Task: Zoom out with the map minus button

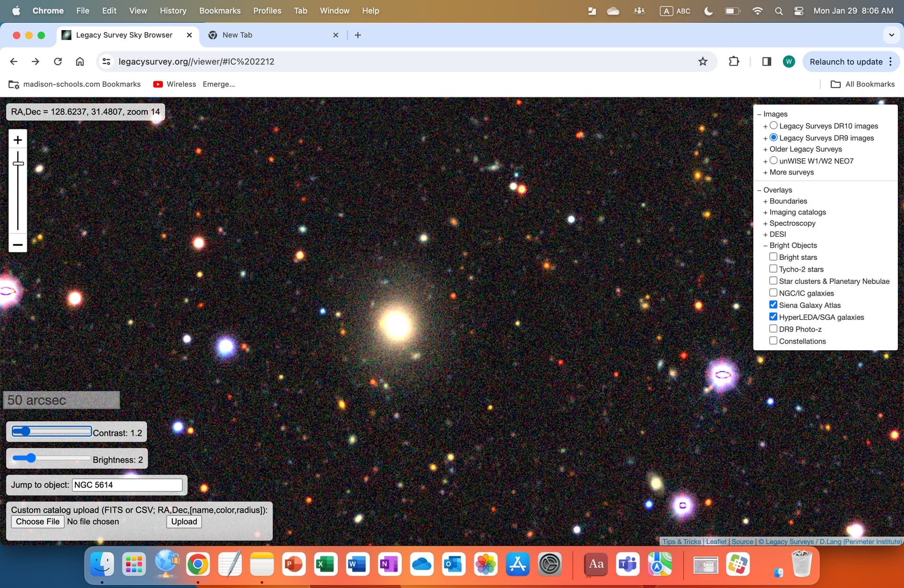Action: click(18, 245)
